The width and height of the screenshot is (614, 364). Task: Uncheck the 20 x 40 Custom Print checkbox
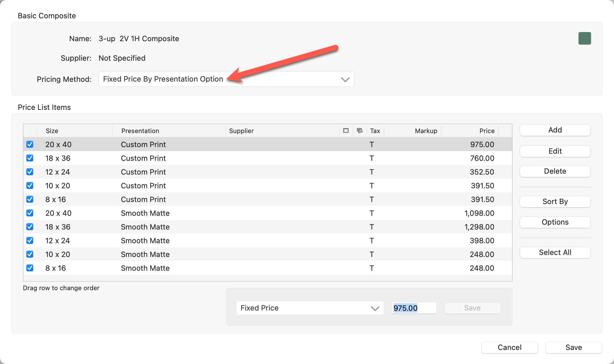pos(30,145)
